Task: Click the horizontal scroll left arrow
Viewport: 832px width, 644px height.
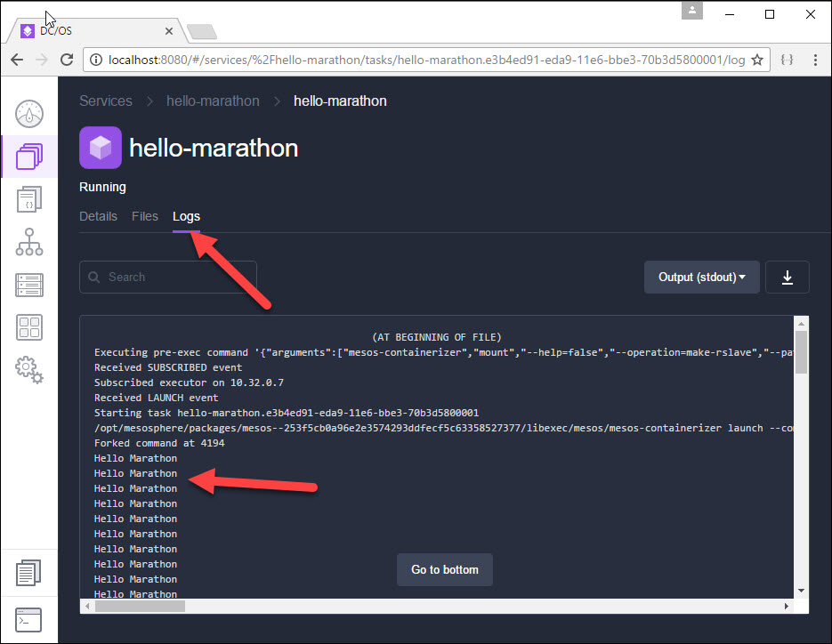Action: click(x=87, y=606)
